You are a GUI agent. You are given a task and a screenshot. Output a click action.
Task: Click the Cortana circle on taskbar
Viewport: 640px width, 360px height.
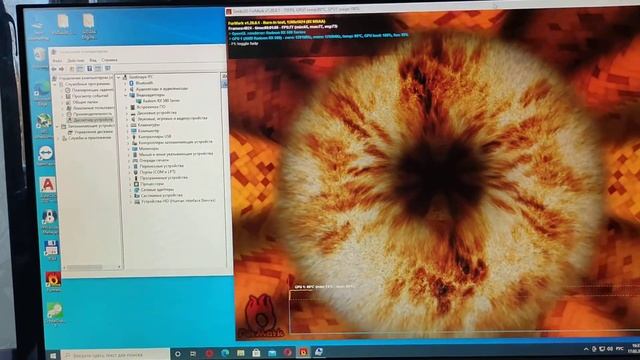[178, 354]
